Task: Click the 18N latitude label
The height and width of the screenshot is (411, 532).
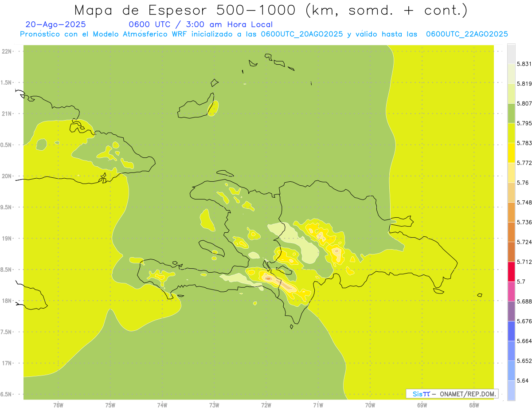Action: pyautogui.click(x=6, y=301)
